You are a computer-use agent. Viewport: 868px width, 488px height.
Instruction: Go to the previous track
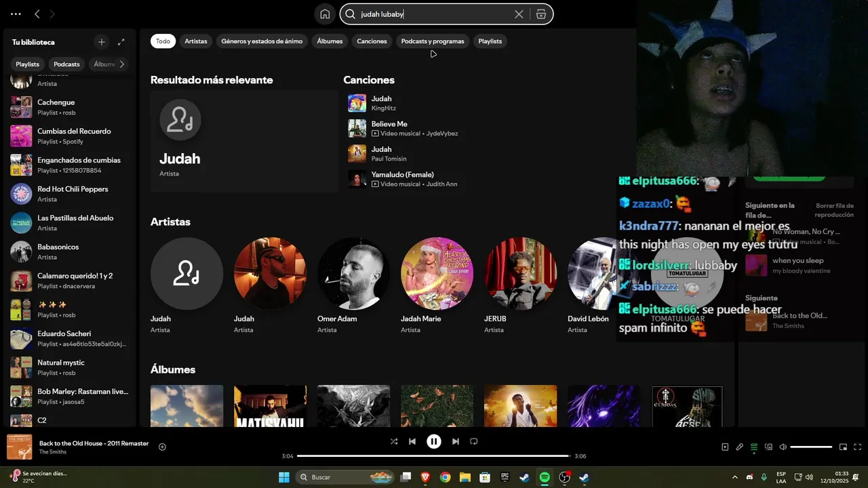(x=412, y=441)
